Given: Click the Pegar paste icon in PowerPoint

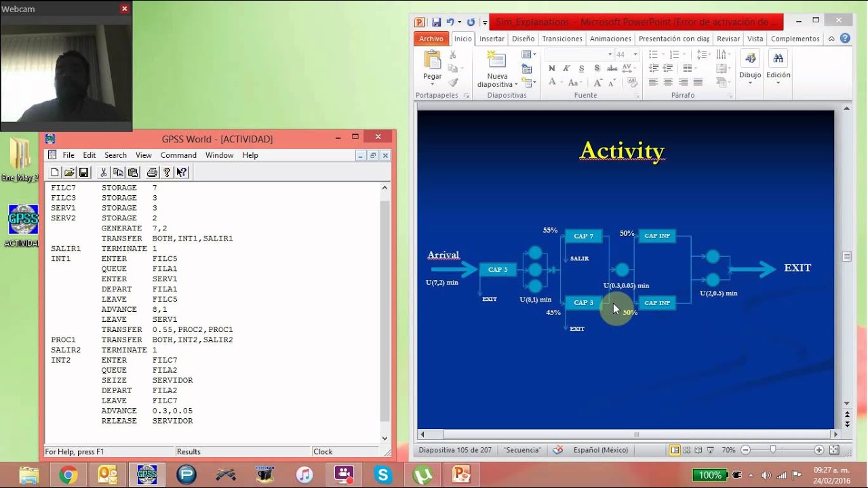Looking at the screenshot, I should [433, 60].
